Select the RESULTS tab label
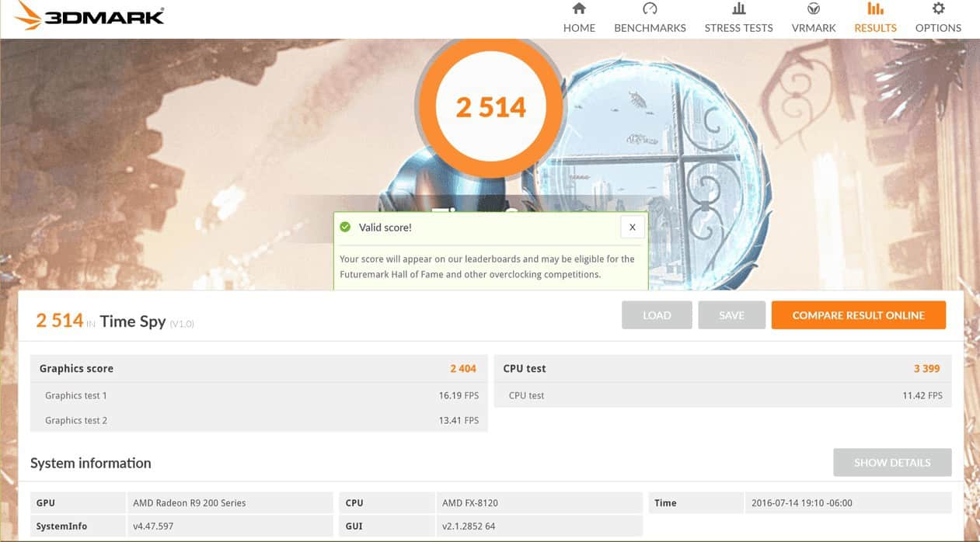This screenshot has height=542, width=980. (875, 28)
